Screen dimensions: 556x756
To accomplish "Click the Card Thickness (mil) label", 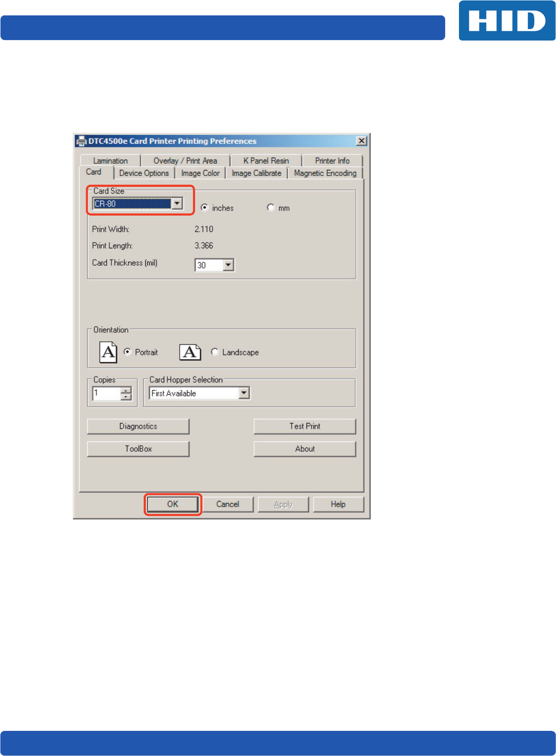I will [x=125, y=263].
